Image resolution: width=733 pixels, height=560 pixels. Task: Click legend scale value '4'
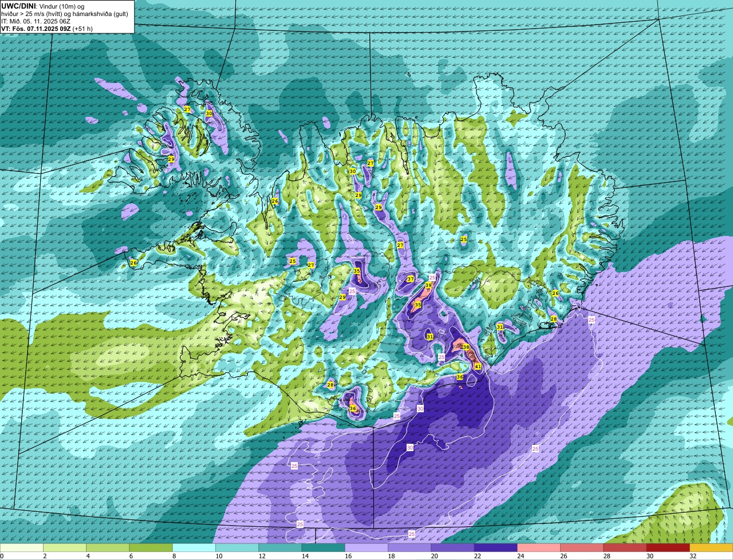(x=87, y=556)
